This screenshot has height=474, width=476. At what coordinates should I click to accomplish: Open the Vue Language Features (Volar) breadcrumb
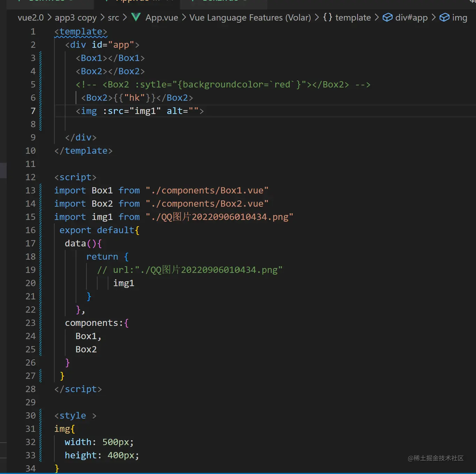click(250, 17)
